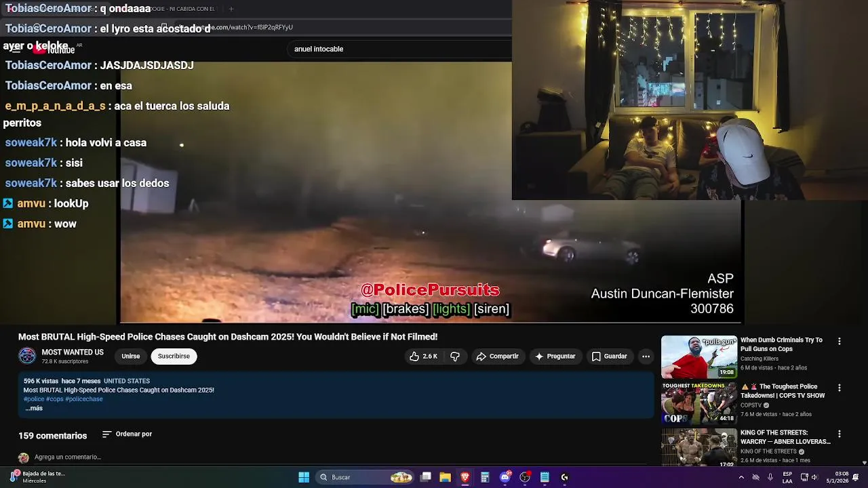868x488 pixels.
Task: Click the YouTube search box with anuel intocable
Action: (x=400, y=49)
